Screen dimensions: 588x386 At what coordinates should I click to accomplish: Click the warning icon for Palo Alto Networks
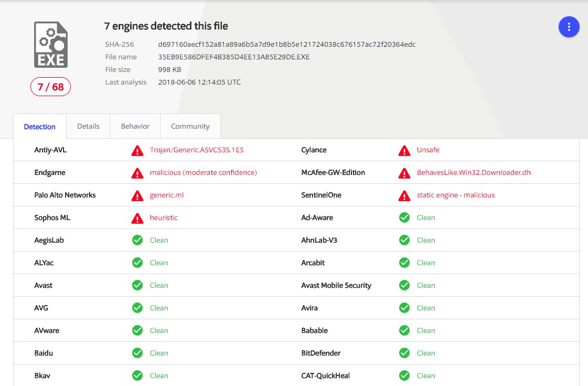coord(137,196)
